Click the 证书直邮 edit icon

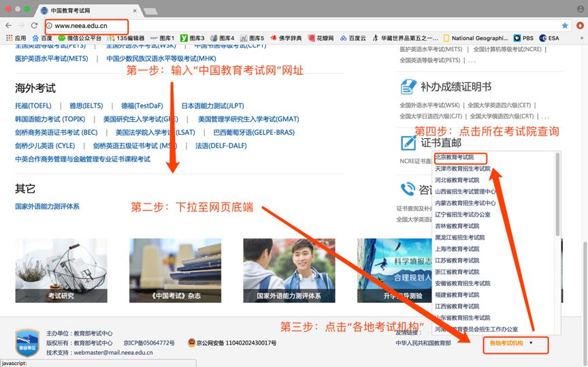point(408,142)
